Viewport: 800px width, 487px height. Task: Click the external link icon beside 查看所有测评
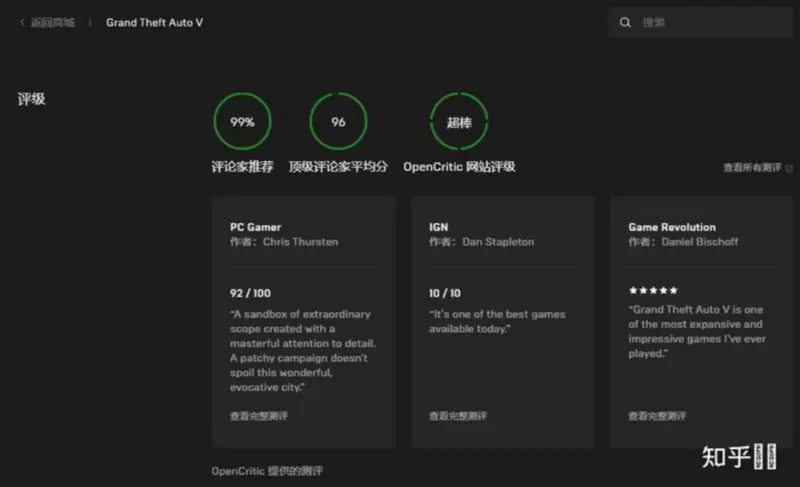click(x=789, y=168)
